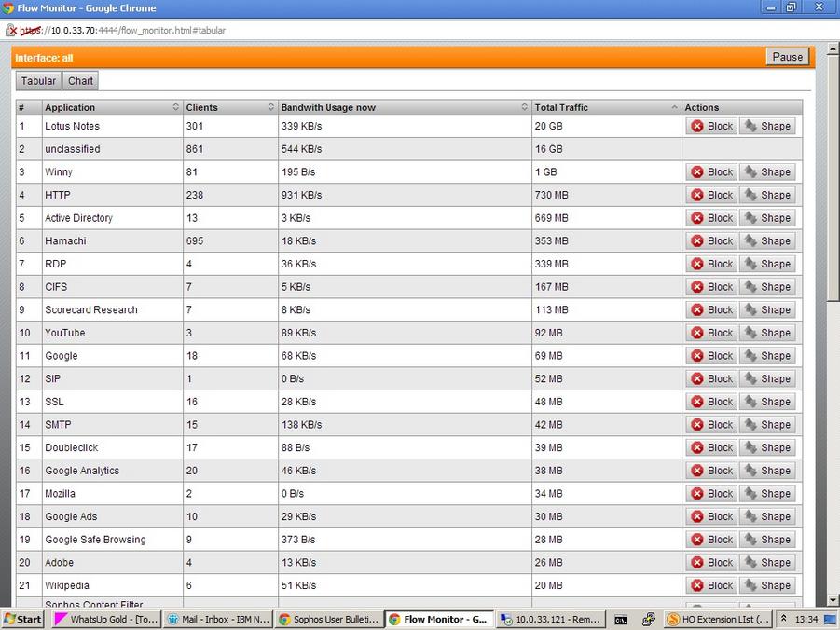
Task: Click the command prompt icon in taskbar
Action: click(x=620, y=621)
